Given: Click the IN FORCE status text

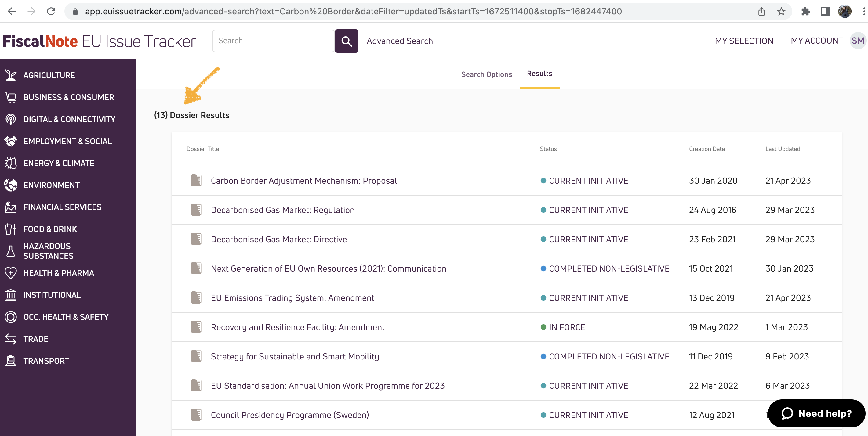Looking at the screenshot, I should click(567, 327).
